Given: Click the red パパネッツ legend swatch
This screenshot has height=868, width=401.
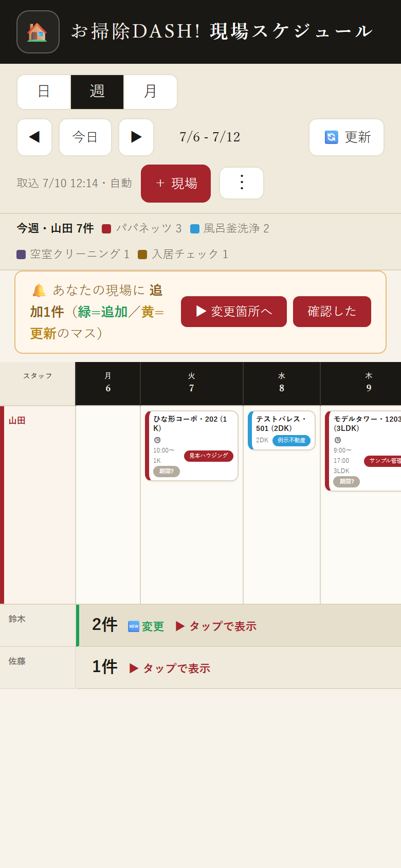Looking at the screenshot, I should click(x=106, y=229).
